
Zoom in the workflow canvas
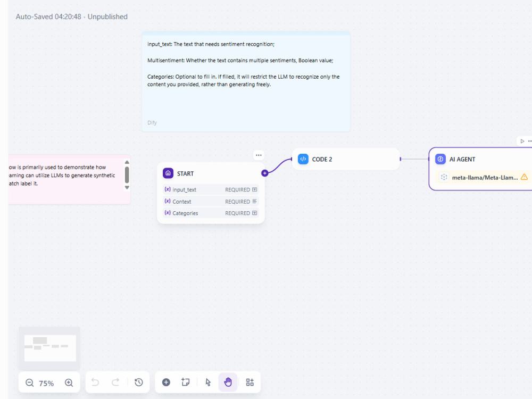pyautogui.click(x=69, y=383)
